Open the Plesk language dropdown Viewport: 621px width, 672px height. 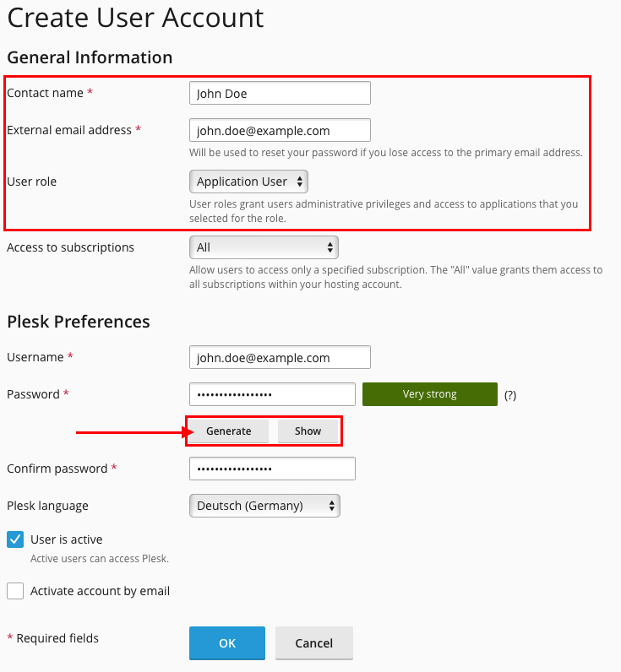[264, 506]
